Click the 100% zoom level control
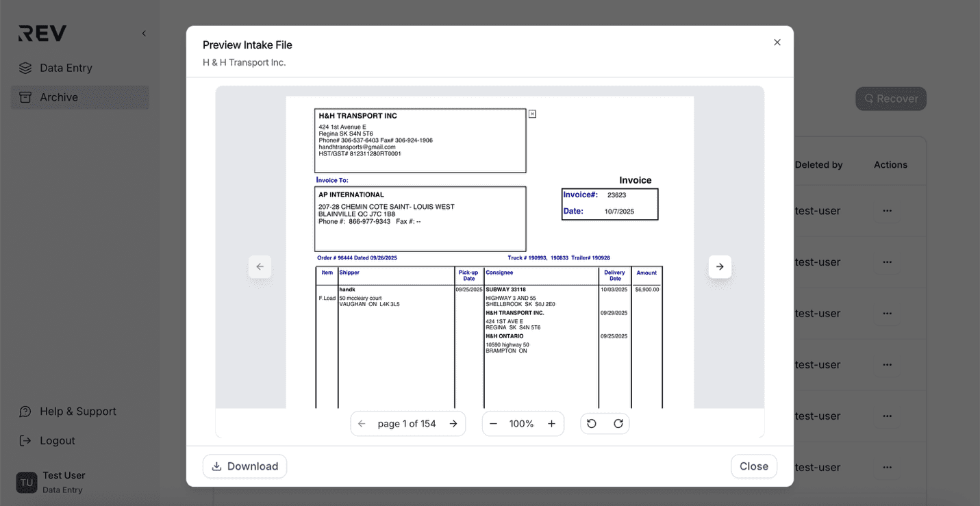 [523, 423]
